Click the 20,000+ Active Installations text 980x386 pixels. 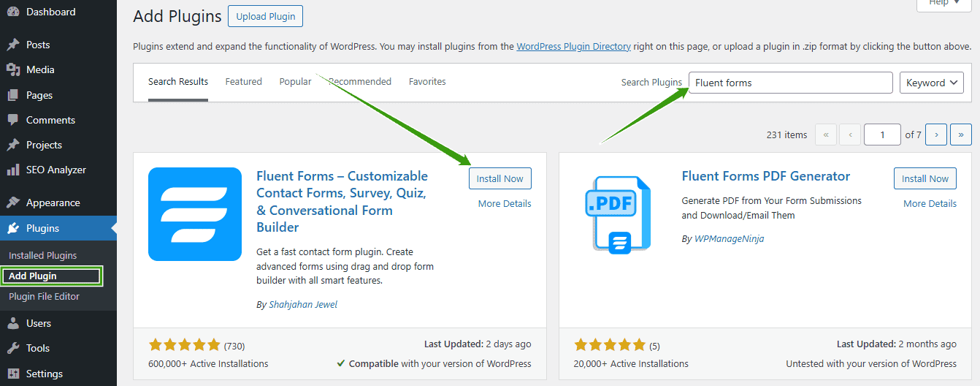631,363
